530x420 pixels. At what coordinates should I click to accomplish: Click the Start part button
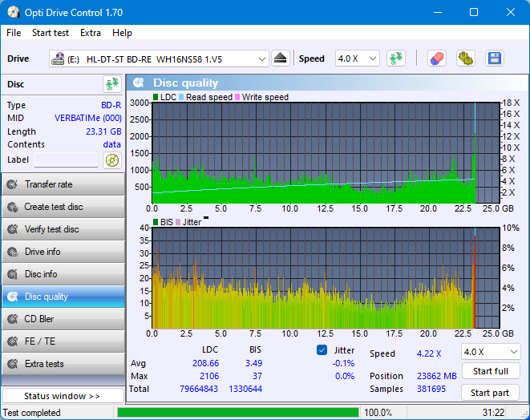coord(490,393)
